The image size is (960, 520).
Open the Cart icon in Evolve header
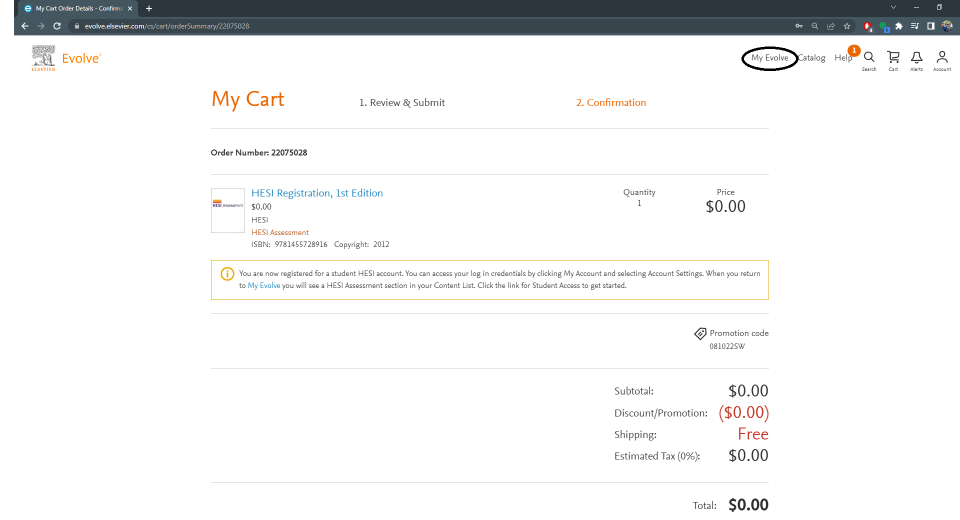[x=893, y=58]
